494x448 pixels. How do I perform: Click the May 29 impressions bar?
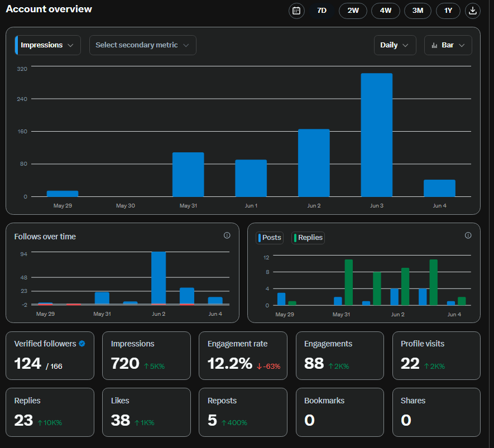tap(63, 194)
